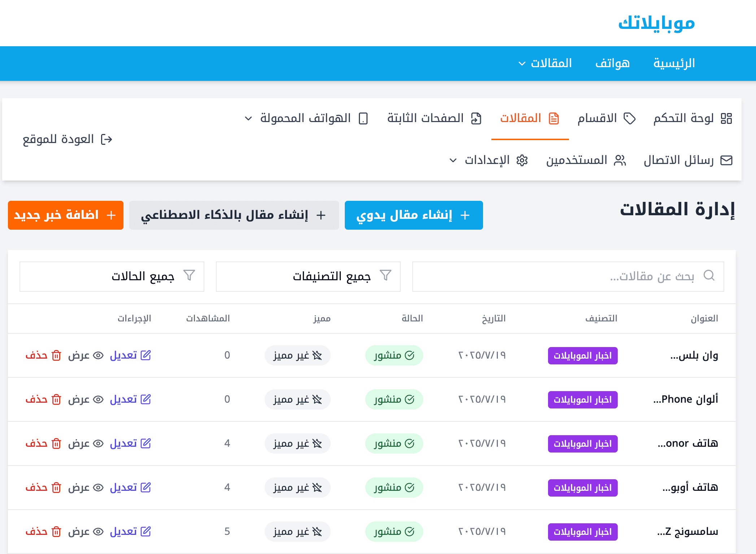The width and height of the screenshot is (756, 554).
Task: Open the جميع الحالات status filter dropdown
Action: [112, 276]
